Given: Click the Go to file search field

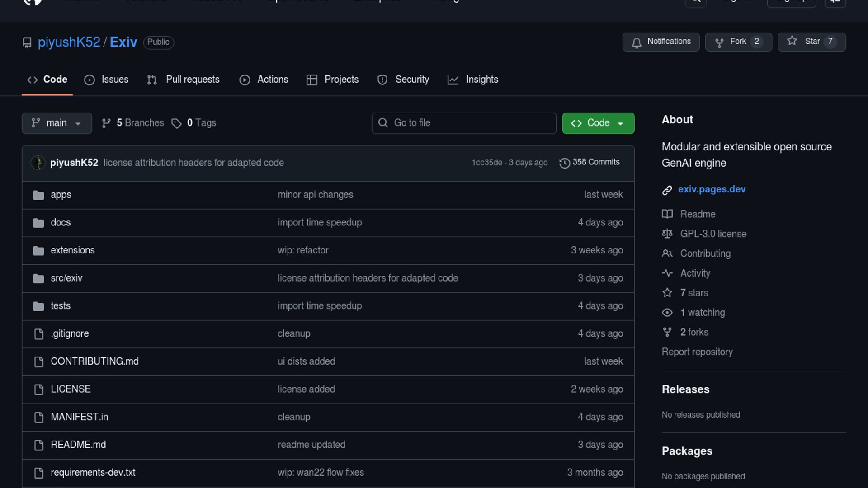Looking at the screenshot, I should coord(464,123).
